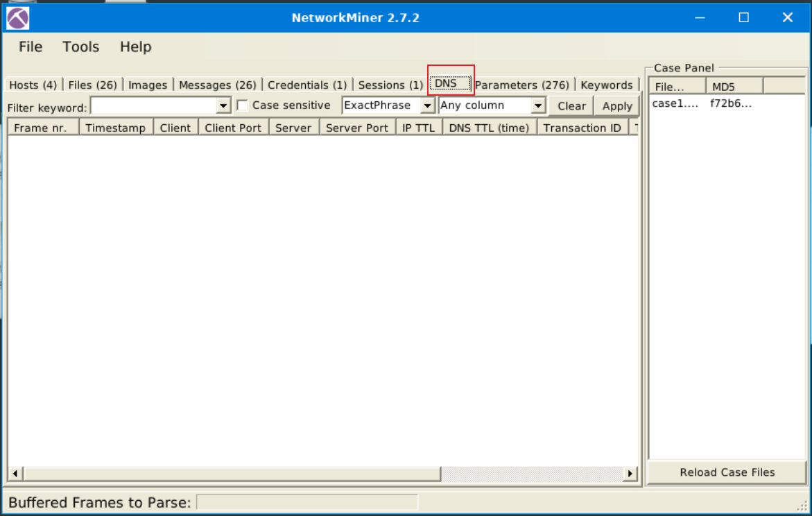Sort by Transaction ID column header
This screenshot has width=812, height=516.
pos(582,128)
